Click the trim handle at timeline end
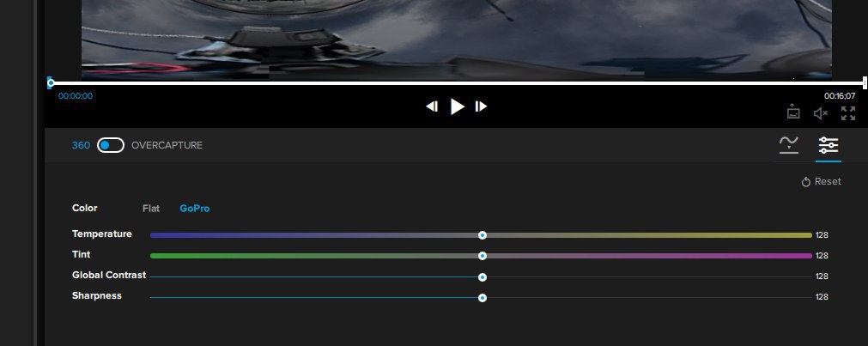The width and height of the screenshot is (868, 346). point(865,83)
